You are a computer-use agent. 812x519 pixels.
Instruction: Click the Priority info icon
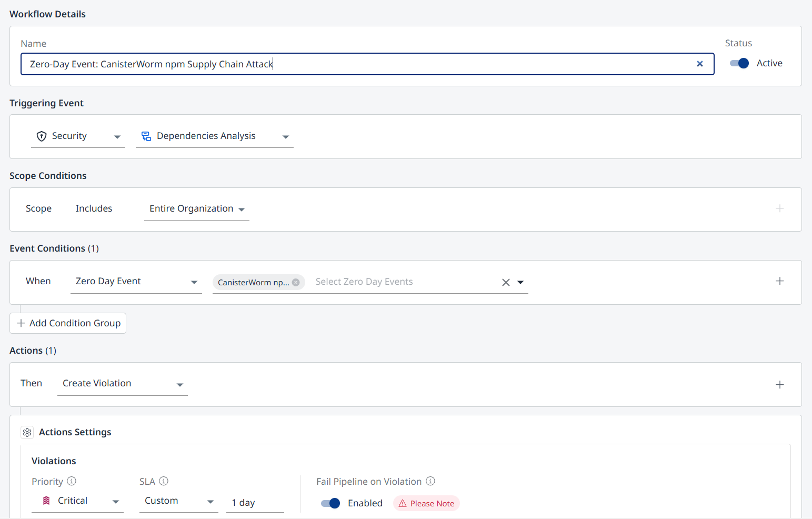72,481
